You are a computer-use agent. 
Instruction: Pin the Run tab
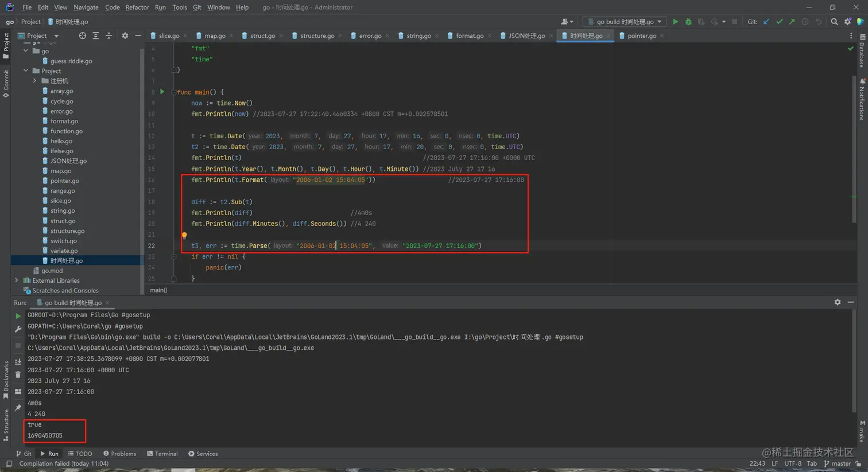coord(18,408)
